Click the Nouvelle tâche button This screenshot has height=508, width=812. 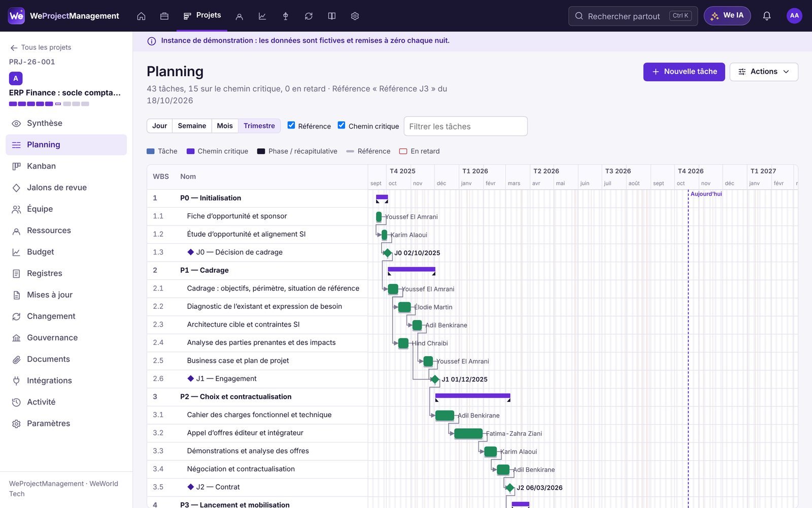click(x=684, y=72)
